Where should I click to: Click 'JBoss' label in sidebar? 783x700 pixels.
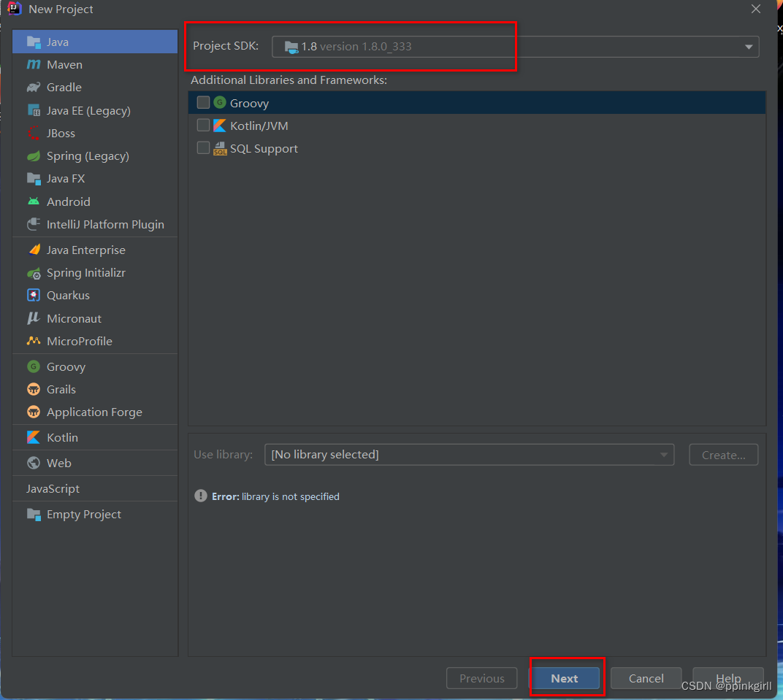click(61, 134)
